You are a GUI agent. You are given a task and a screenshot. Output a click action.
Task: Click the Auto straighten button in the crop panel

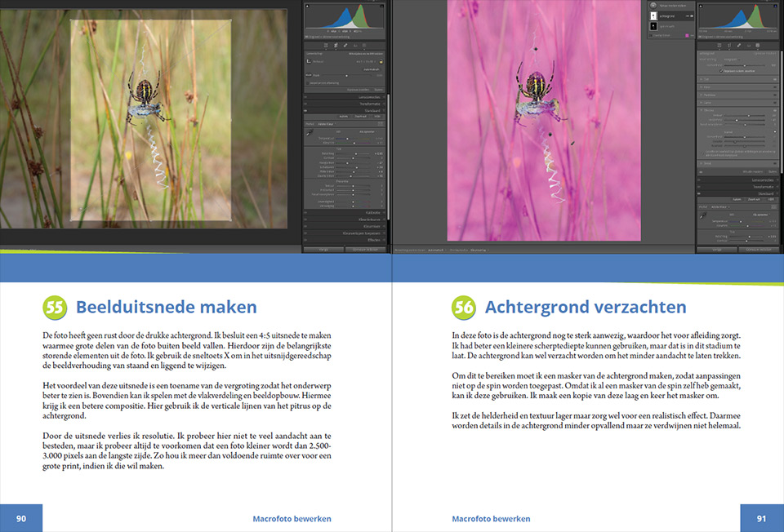coord(371,69)
